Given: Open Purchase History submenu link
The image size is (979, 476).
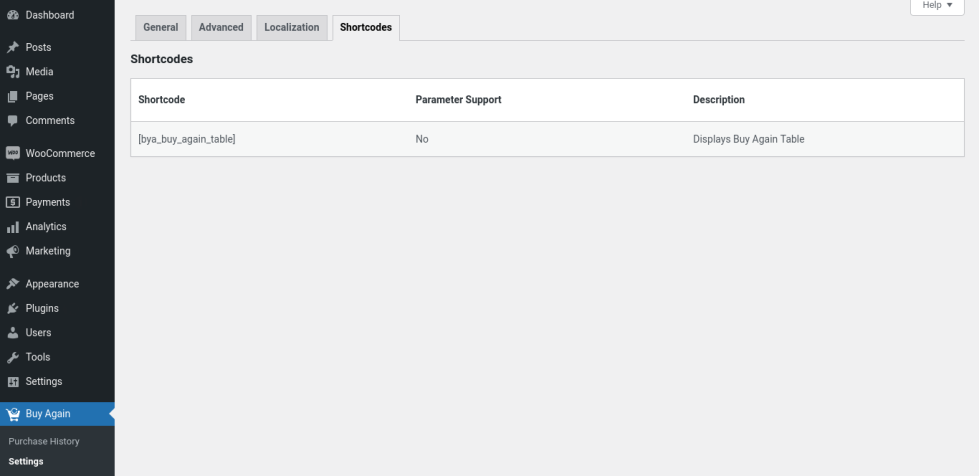Looking at the screenshot, I should (44, 441).
